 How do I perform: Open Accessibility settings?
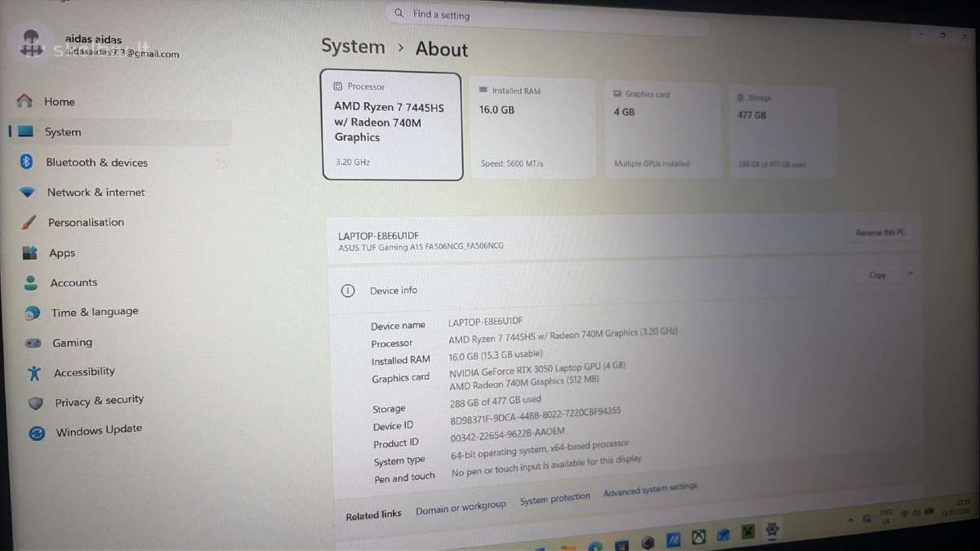point(84,372)
